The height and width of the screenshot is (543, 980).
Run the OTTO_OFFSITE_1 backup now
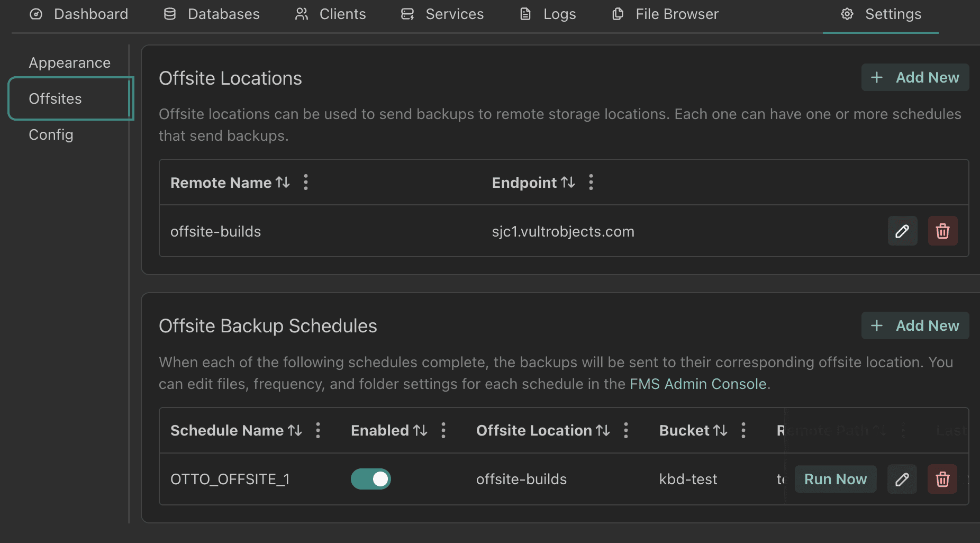835,479
